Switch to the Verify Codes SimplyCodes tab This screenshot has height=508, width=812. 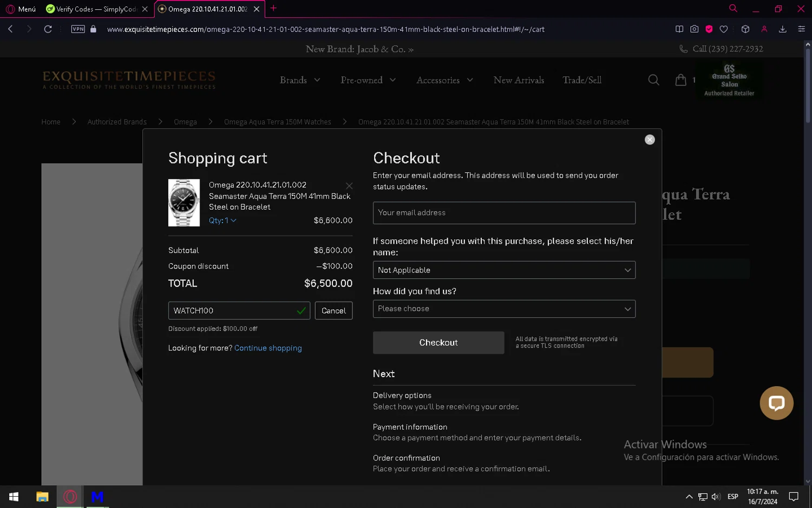[x=91, y=9]
